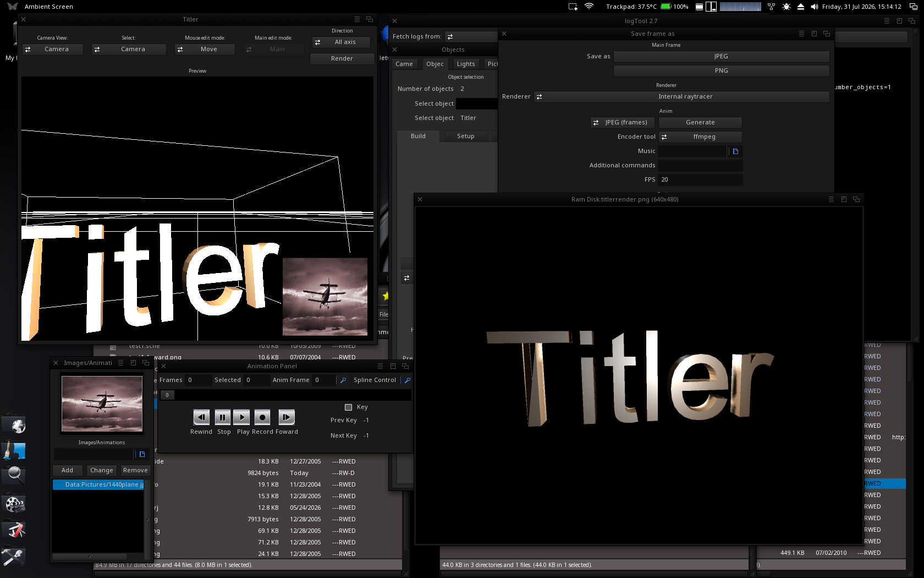Click the Ambient butterfly logo in top bar
This screenshot has width=924, height=578.
tap(12, 7)
